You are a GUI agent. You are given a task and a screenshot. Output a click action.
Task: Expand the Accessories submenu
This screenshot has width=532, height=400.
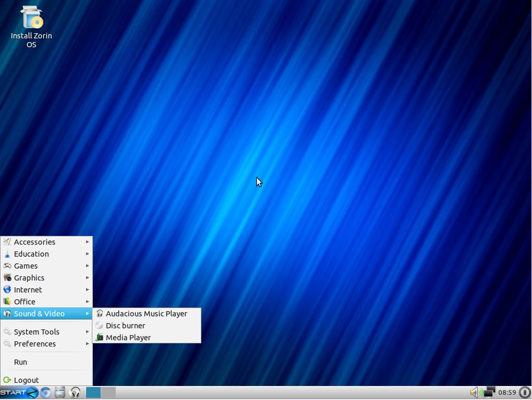pos(35,242)
